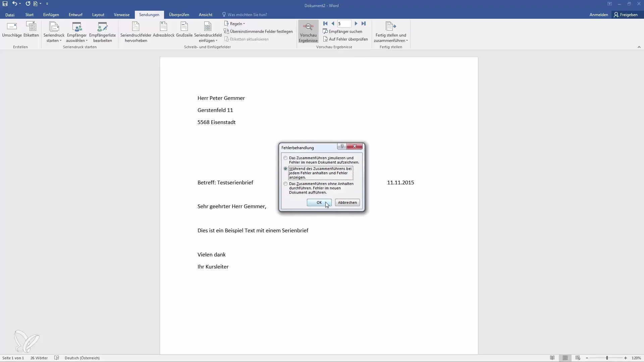Select 'Das Zusammenführen simulieren' radio option
Viewport: 644px width, 362px height.
tap(285, 158)
